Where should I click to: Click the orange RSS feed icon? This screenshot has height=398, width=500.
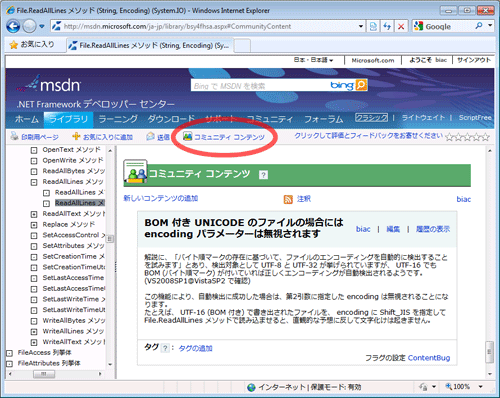coord(288,199)
